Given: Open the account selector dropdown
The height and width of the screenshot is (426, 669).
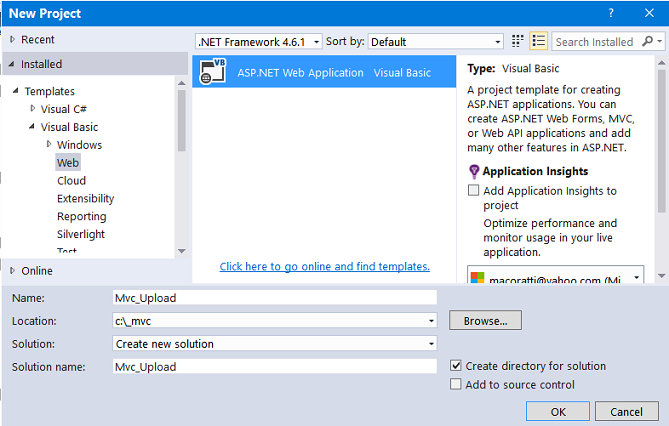Looking at the screenshot, I should [636, 277].
